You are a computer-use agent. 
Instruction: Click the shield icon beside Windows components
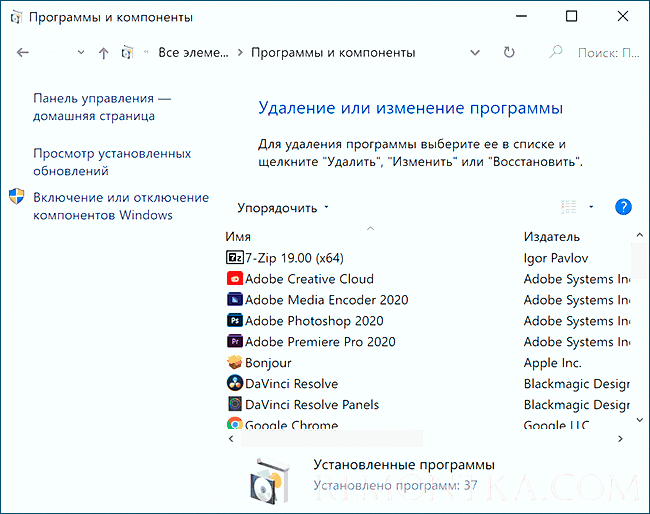pos(17,197)
